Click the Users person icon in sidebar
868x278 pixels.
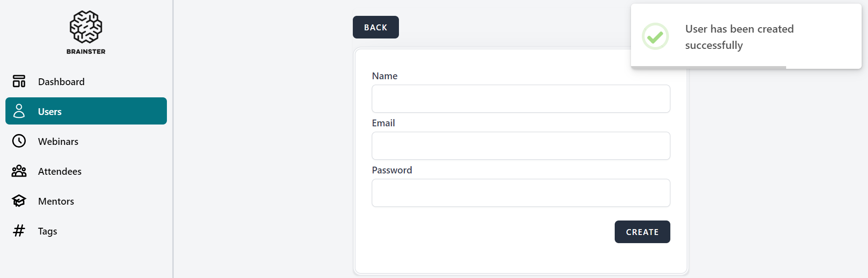(x=19, y=111)
